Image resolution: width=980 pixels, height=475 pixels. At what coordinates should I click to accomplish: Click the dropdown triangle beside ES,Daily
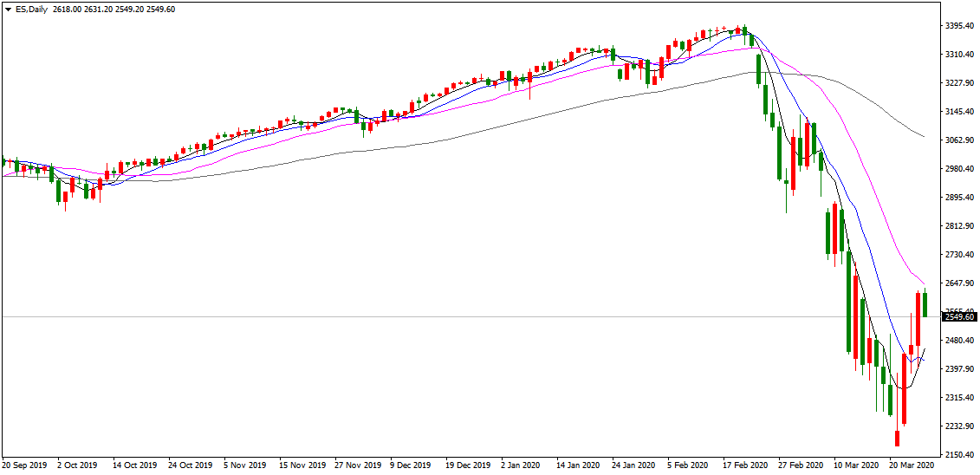pos(7,8)
